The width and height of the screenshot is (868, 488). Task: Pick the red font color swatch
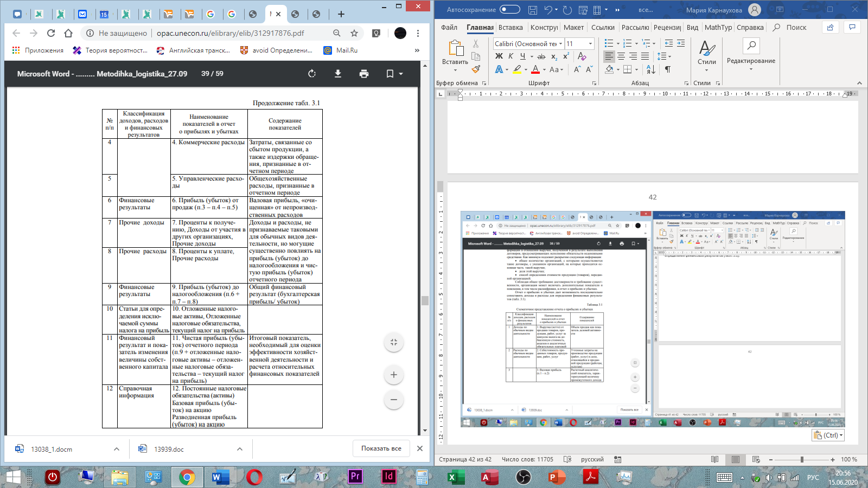click(x=535, y=69)
